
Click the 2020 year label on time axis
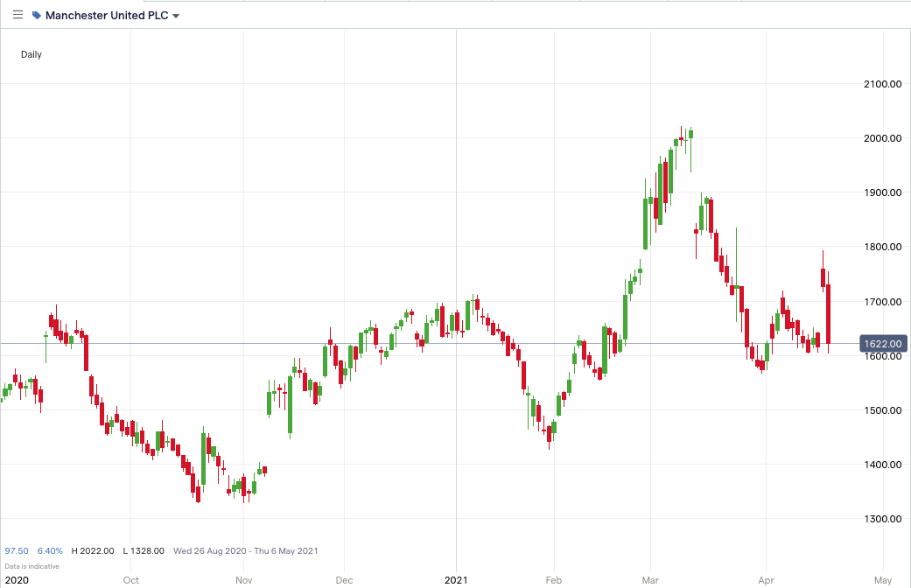pyautogui.click(x=17, y=580)
